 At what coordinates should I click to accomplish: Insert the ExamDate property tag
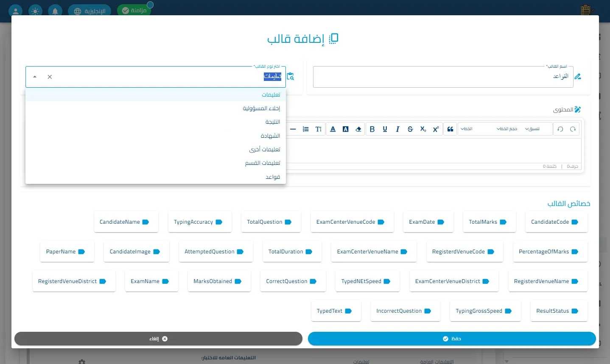click(x=428, y=222)
